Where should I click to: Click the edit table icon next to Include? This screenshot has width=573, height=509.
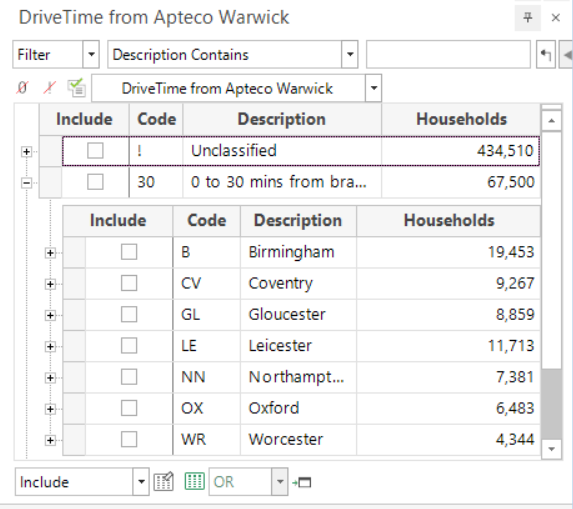(163, 482)
